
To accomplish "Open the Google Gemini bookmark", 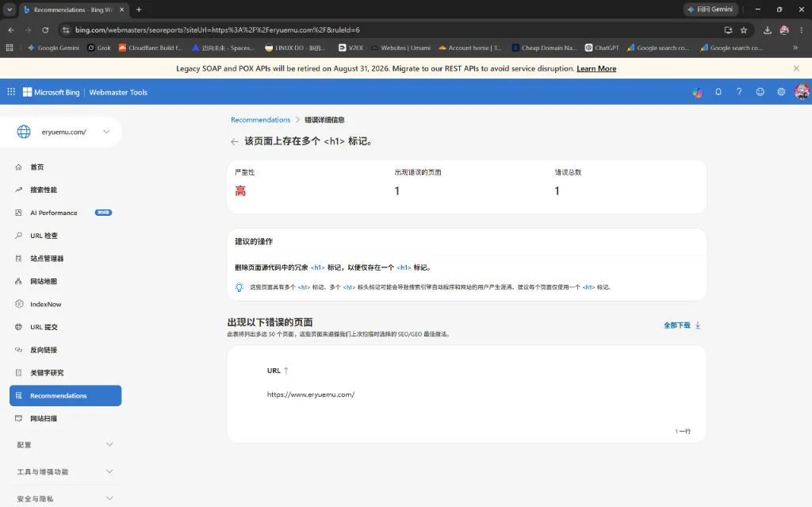I will (53, 48).
